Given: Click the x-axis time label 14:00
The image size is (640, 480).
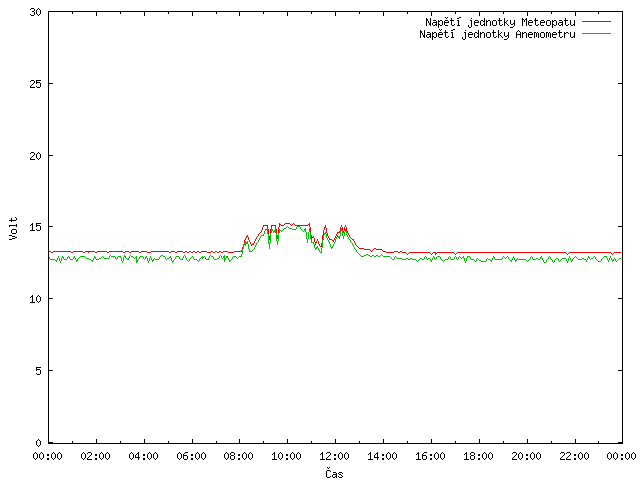Looking at the screenshot, I should pyautogui.click(x=382, y=456).
